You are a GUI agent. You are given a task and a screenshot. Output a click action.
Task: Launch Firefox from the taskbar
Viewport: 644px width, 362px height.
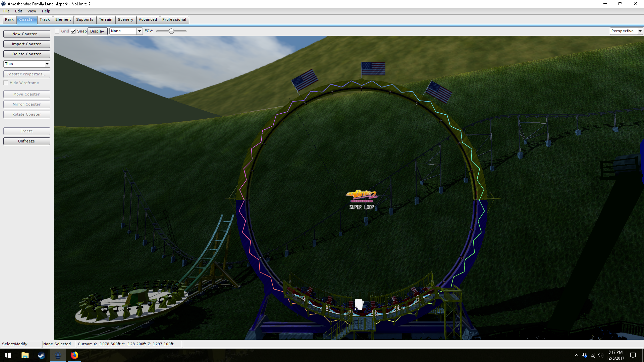[74, 355]
